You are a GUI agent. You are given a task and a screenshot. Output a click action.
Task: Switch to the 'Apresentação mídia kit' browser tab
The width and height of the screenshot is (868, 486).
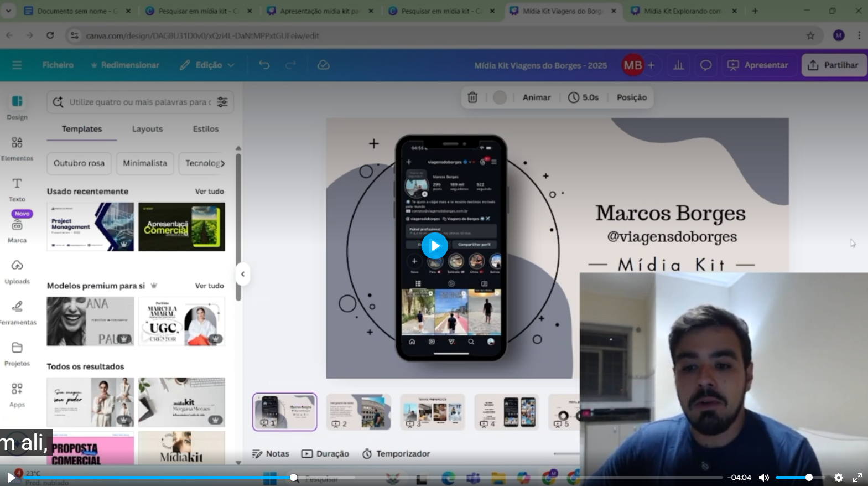click(319, 11)
